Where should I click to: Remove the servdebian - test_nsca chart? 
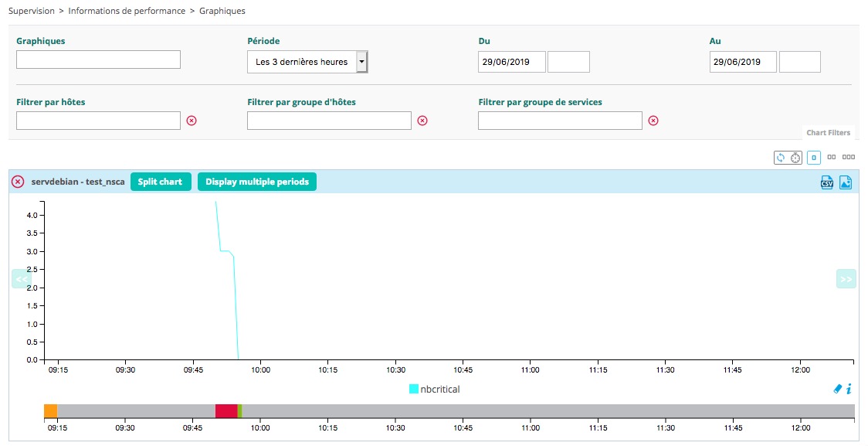click(18, 182)
